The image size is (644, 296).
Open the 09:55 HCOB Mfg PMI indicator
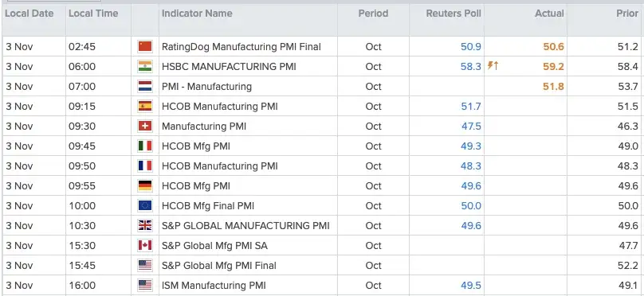[196, 186]
